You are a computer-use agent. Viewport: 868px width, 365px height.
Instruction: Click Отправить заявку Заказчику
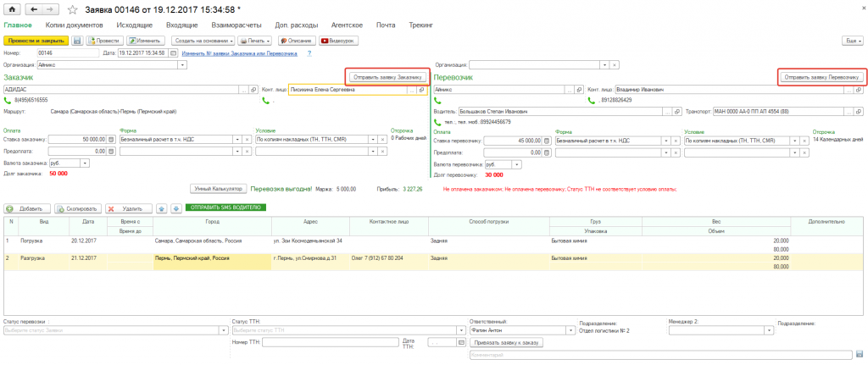click(387, 77)
